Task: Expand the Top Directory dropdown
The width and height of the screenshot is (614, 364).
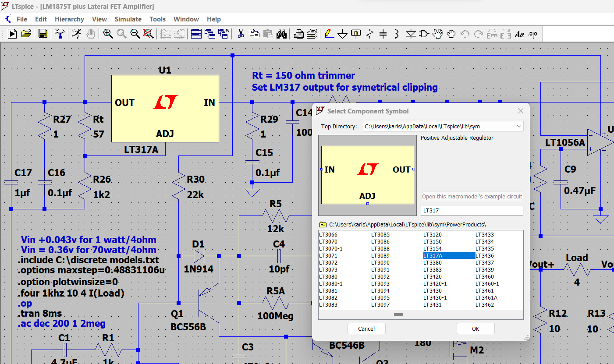Action: pyautogui.click(x=519, y=126)
